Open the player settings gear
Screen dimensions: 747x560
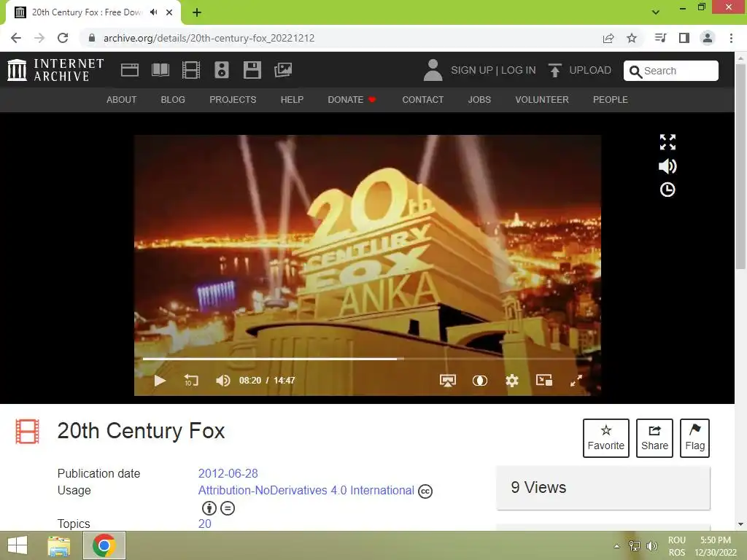tap(511, 381)
